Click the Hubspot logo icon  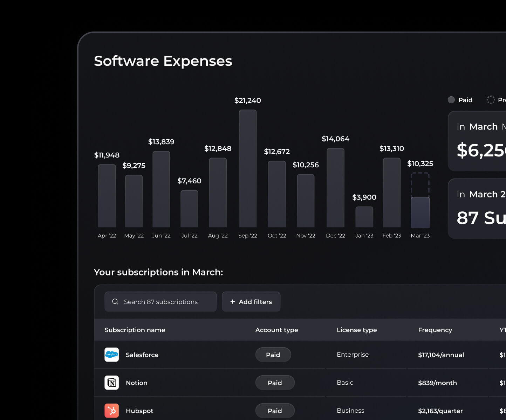tap(111, 411)
